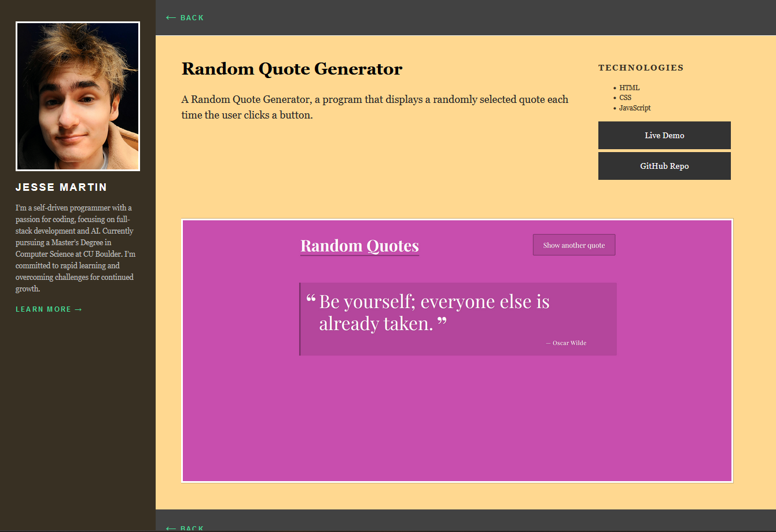Click the opening quote mark icon
The image size is (776, 532).
(x=311, y=298)
